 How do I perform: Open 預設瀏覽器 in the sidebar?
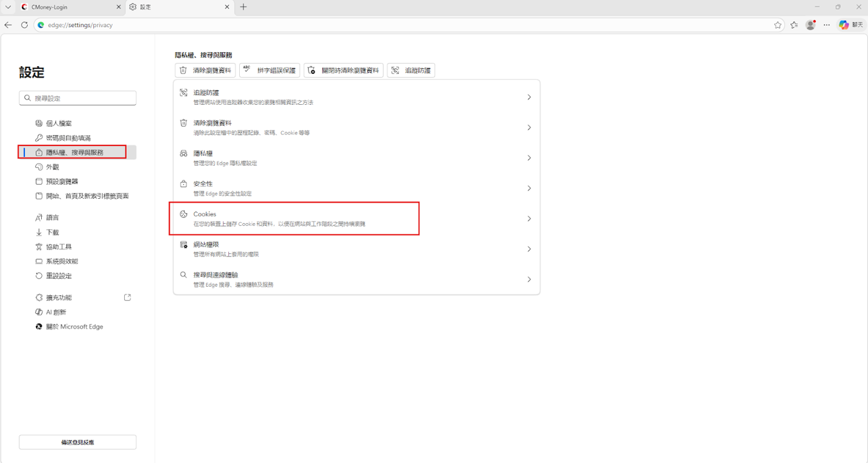[77, 181]
